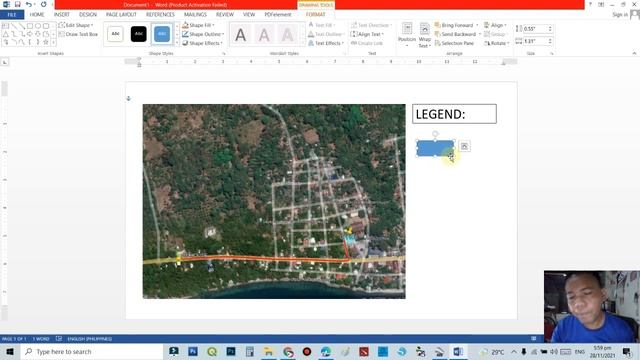This screenshot has width=640, height=360.
Task: Switch to the INSERT tab
Action: point(62,15)
